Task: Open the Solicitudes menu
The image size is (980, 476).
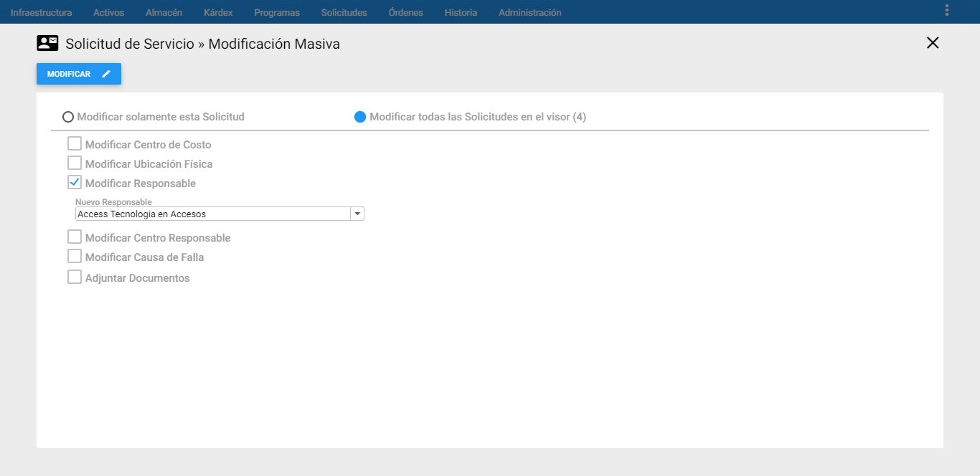Action: (x=344, y=12)
